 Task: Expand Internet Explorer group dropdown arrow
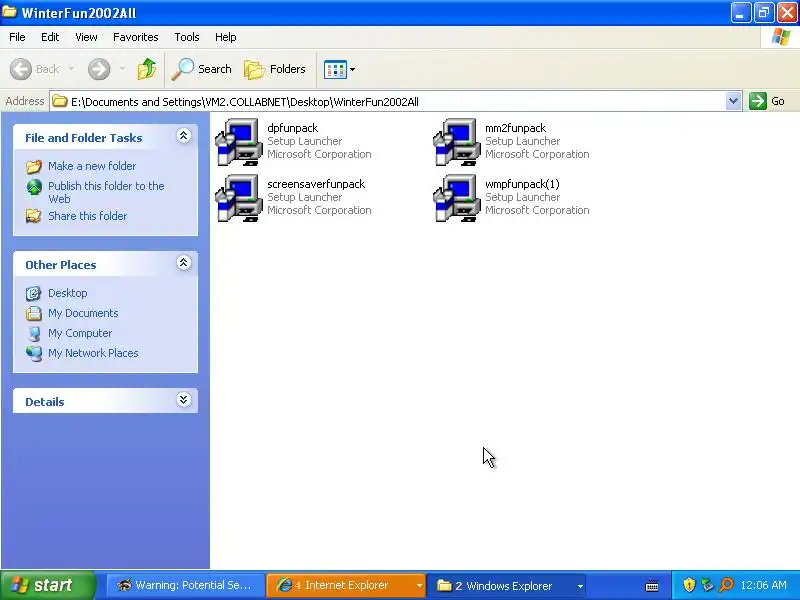pos(419,586)
